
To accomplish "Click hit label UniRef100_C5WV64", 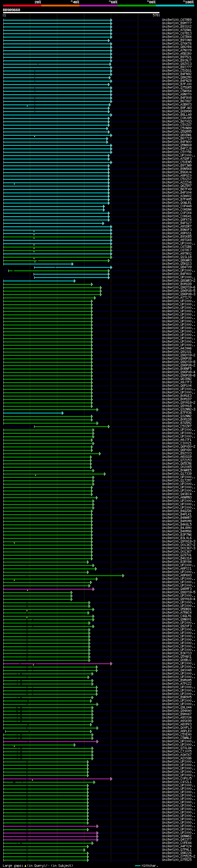I will click(x=177, y=91).
